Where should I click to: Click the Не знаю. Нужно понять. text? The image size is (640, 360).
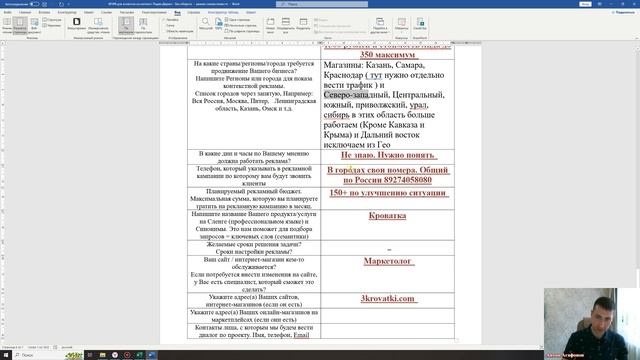(x=388, y=155)
